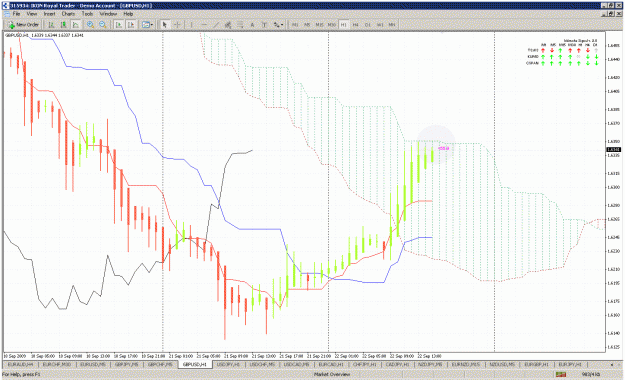The image size is (625, 380).
Task: Click the application icon in title bar
Action: click(x=5, y=6)
